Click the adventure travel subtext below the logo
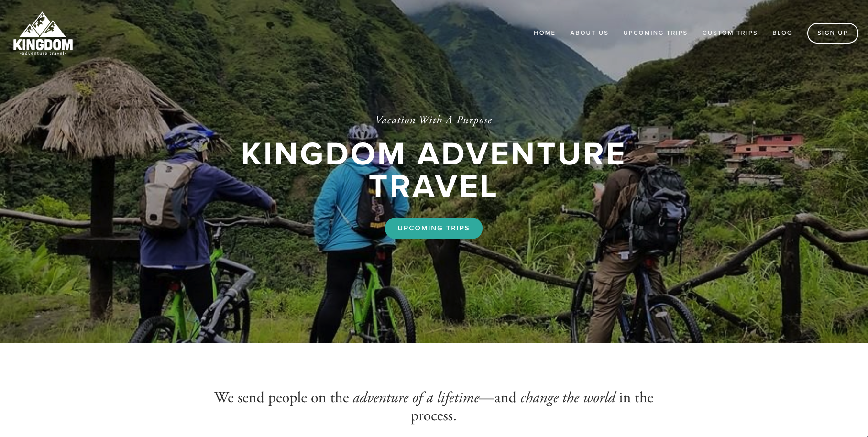 coord(43,53)
